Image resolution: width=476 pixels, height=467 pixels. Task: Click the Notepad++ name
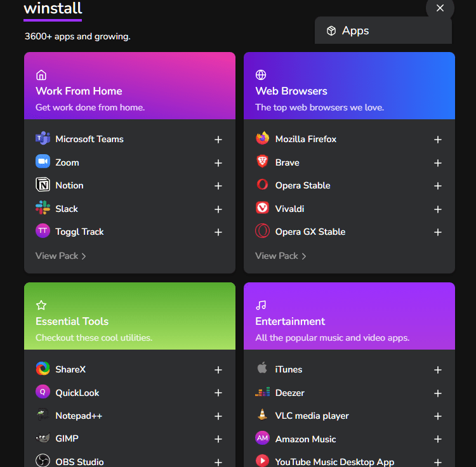[x=79, y=416]
